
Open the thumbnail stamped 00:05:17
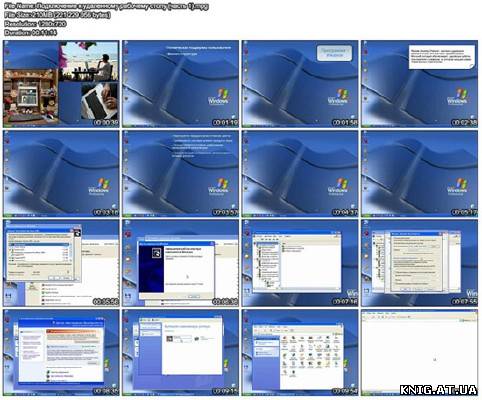(419, 174)
